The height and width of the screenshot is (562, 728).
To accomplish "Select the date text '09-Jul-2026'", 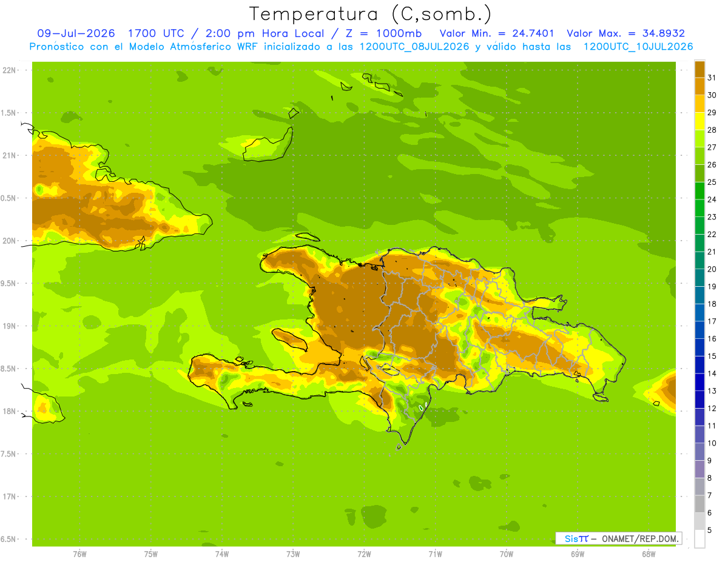I will (x=76, y=33).
